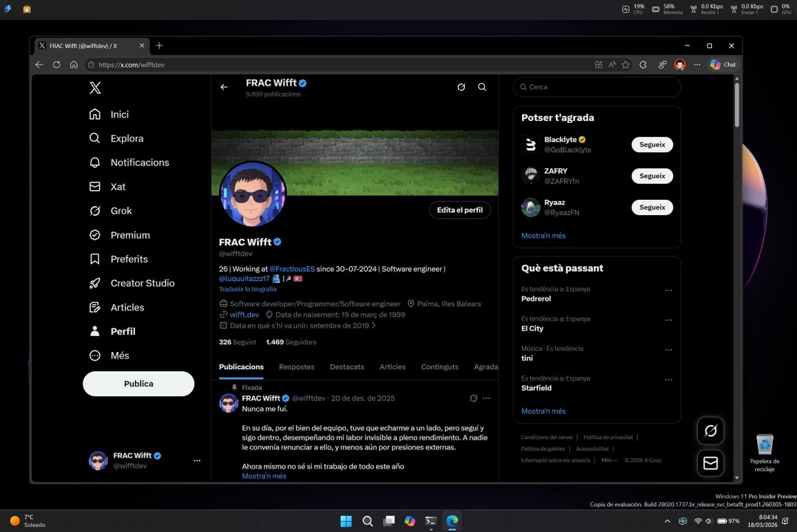Viewport: 797px width, 532px height.
Task: Switch to the Respostes tab
Action: pos(297,367)
